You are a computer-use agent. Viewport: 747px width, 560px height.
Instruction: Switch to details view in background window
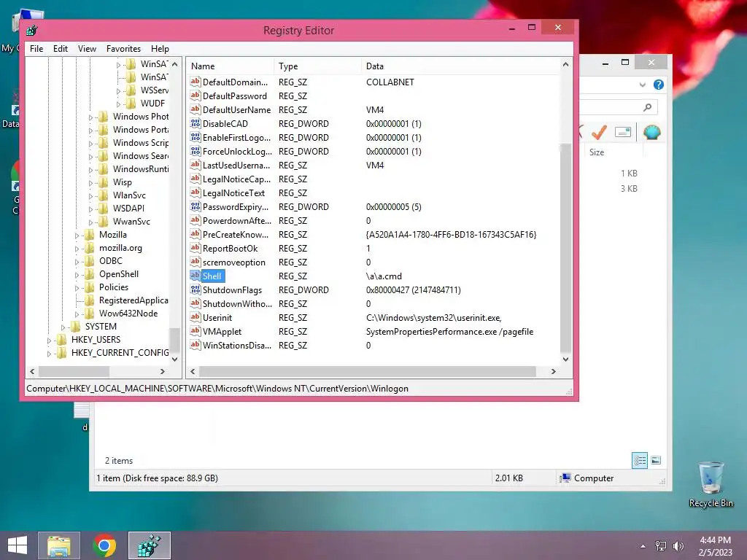click(x=640, y=461)
